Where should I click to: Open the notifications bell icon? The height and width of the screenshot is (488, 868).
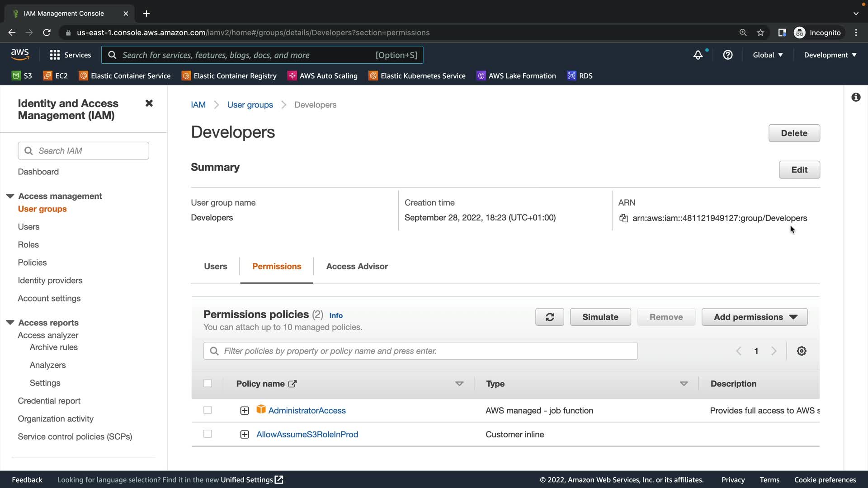698,55
